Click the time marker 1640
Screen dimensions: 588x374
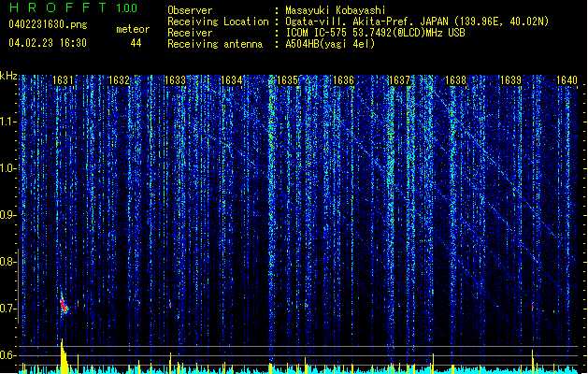566,80
